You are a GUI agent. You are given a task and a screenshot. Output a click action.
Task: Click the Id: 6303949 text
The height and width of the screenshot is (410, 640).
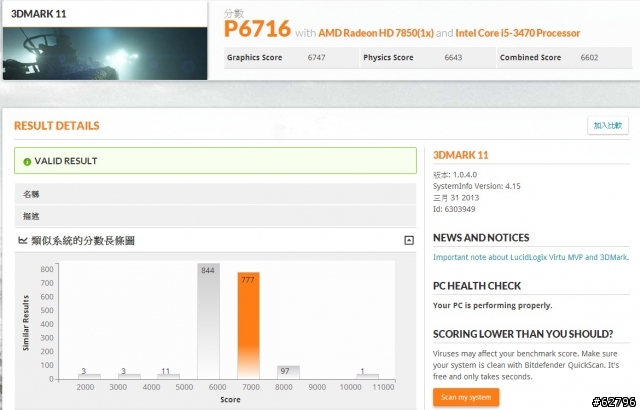click(454, 209)
